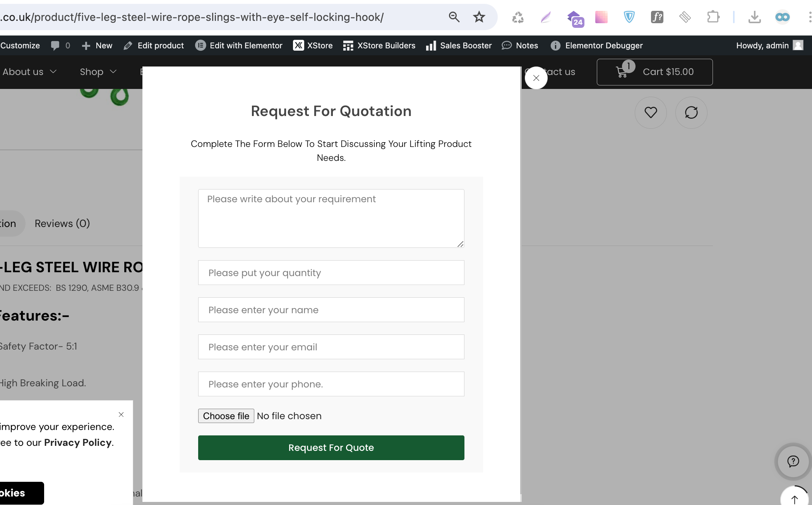Expand the Shop dropdown menu
812x505 pixels.
[98, 72]
